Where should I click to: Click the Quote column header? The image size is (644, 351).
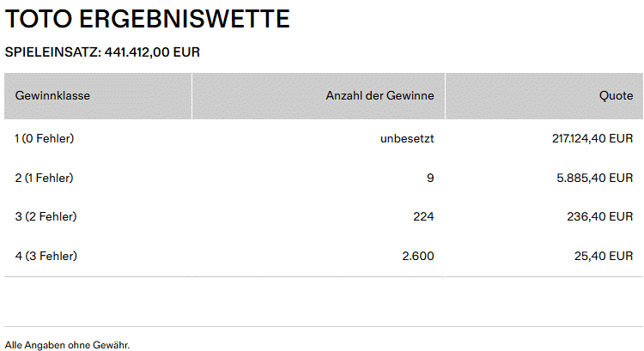click(616, 96)
